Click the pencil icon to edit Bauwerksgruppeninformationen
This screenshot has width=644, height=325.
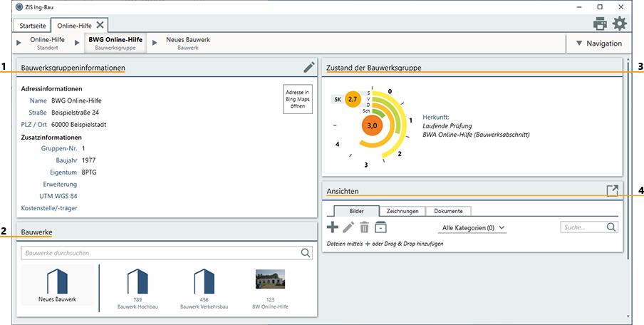click(x=308, y=67)
